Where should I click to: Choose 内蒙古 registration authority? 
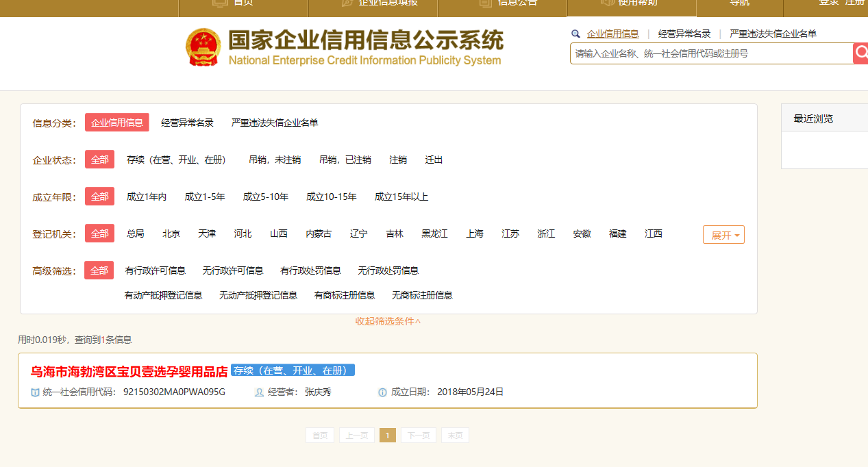(319, 233)
